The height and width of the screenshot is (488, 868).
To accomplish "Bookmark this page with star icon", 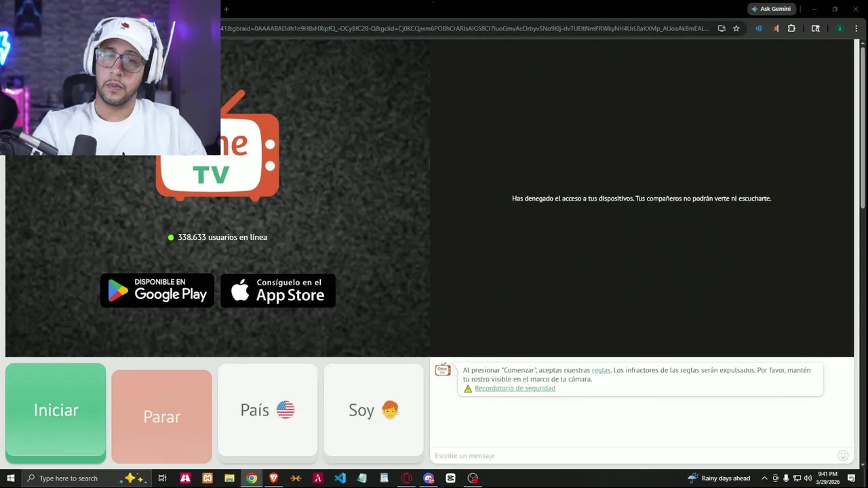I will pos(736,28).
